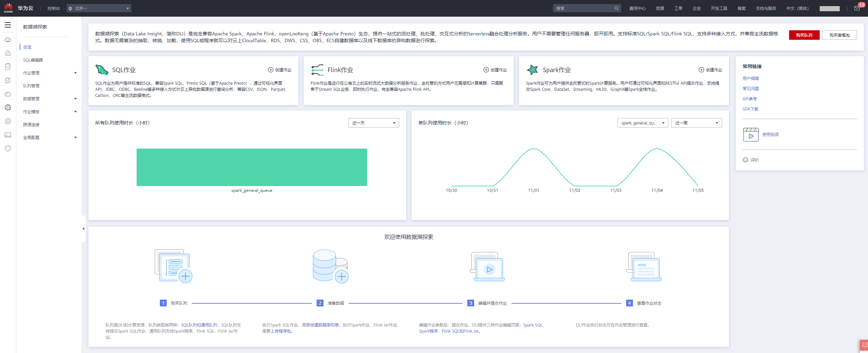Screen dimensions: 868x353
Task: Click the 查看作业状态 document illustration
Action: pos(644,267)
